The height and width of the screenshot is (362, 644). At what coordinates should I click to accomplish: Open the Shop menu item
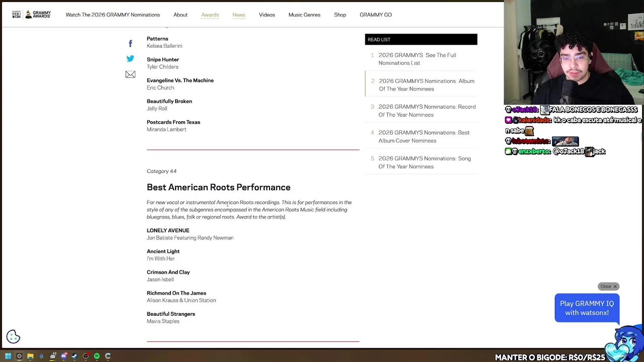point(340,15)
